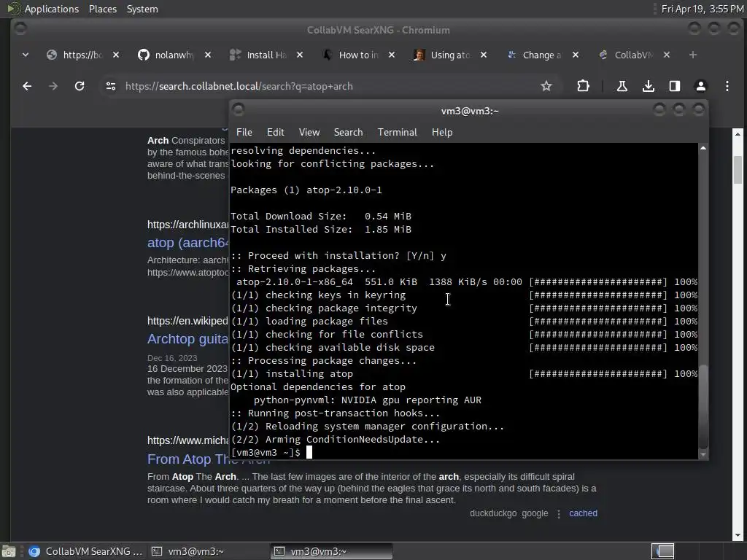Click terminal scrollbar down arrow
The width and height of the screenshot is (747, 560).
[x=703, y=454]
